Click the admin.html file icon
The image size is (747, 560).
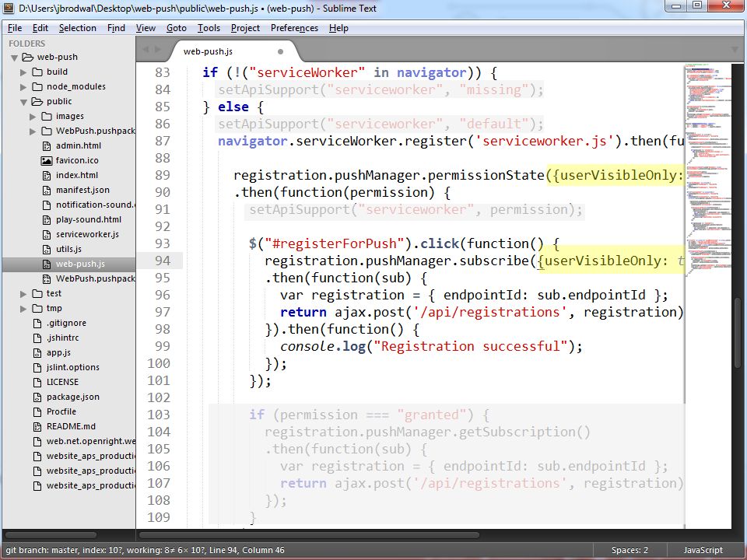point(47,145)
